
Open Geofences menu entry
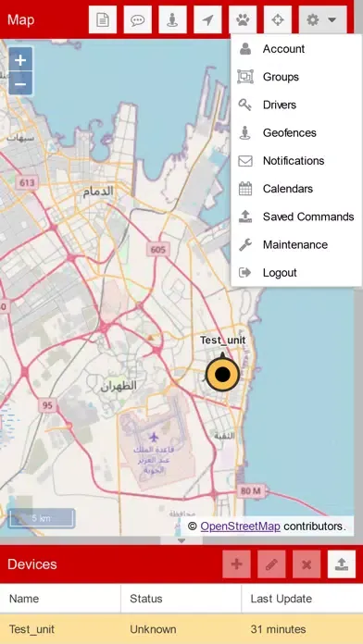coord(296,132)
